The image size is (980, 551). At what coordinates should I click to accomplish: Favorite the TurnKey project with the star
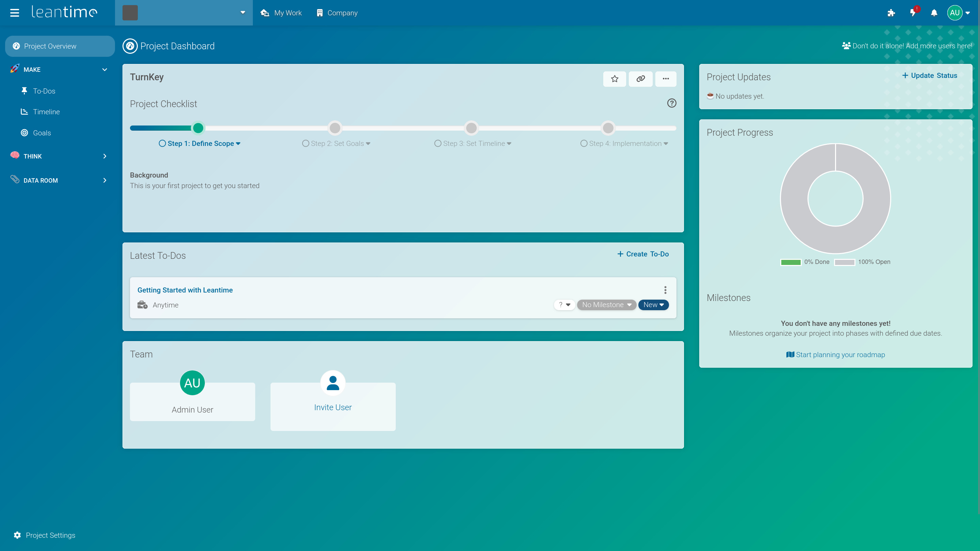[x=615, y=79]
